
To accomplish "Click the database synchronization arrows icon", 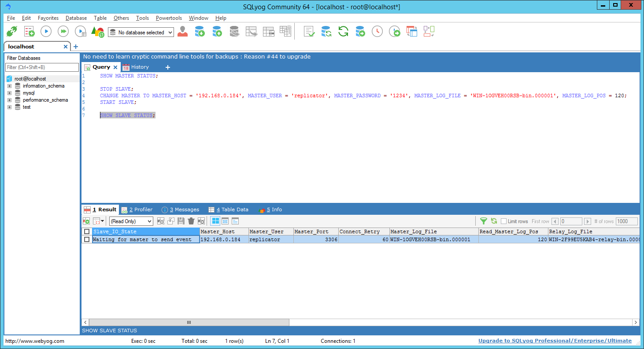I will pyautogui.click(x=326, y=32).
